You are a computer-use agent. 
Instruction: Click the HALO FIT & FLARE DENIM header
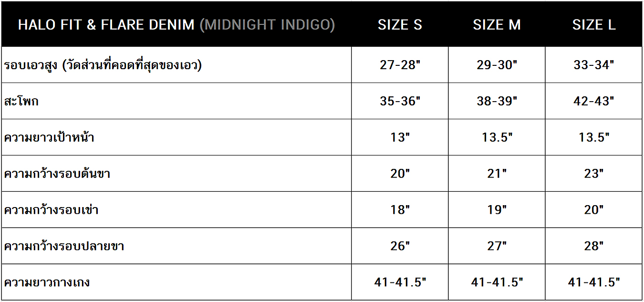click(106, 25)
